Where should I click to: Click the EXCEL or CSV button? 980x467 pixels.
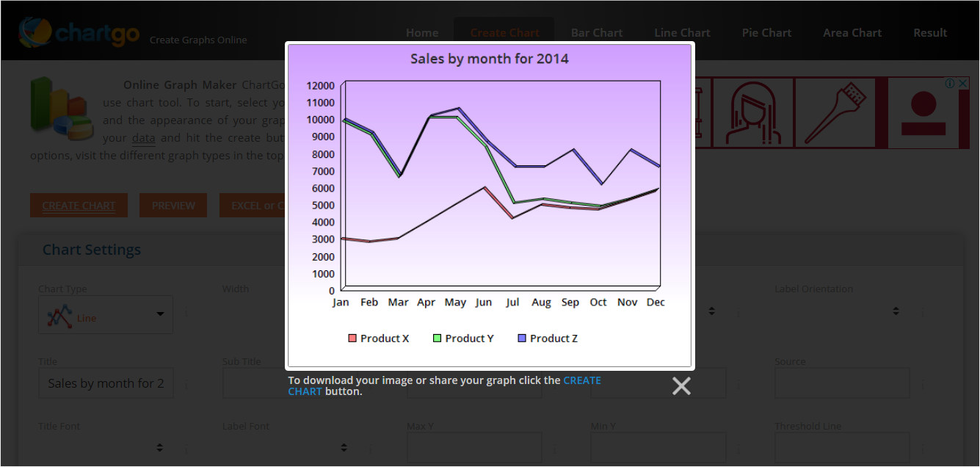(x=252, y=206)
